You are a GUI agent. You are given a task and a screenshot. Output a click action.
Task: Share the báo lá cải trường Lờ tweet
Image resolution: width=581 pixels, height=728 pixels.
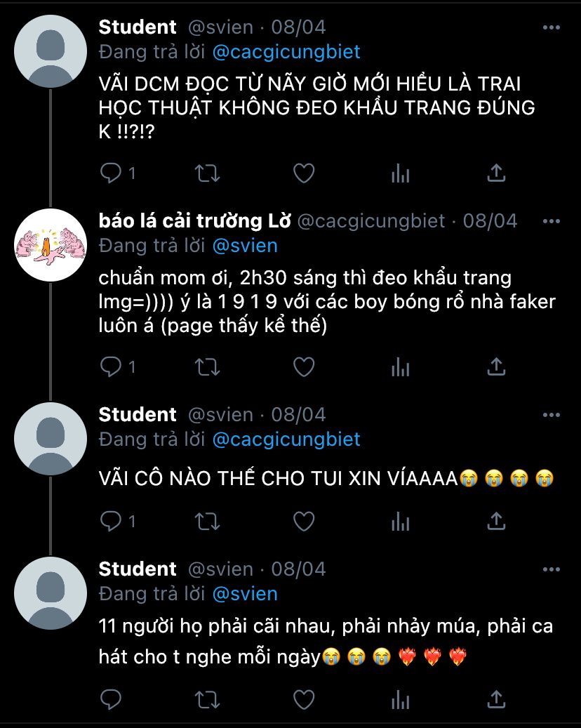pyautogui.click(x=496, y=366)
